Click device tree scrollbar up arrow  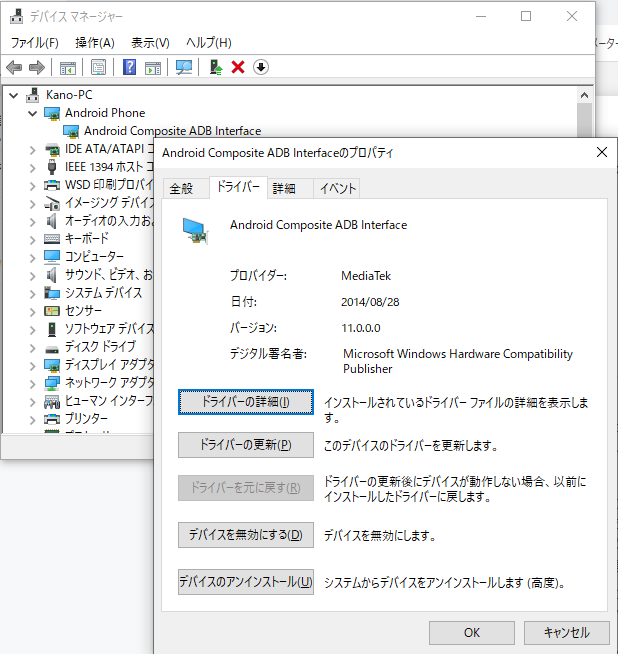(584, 96)
